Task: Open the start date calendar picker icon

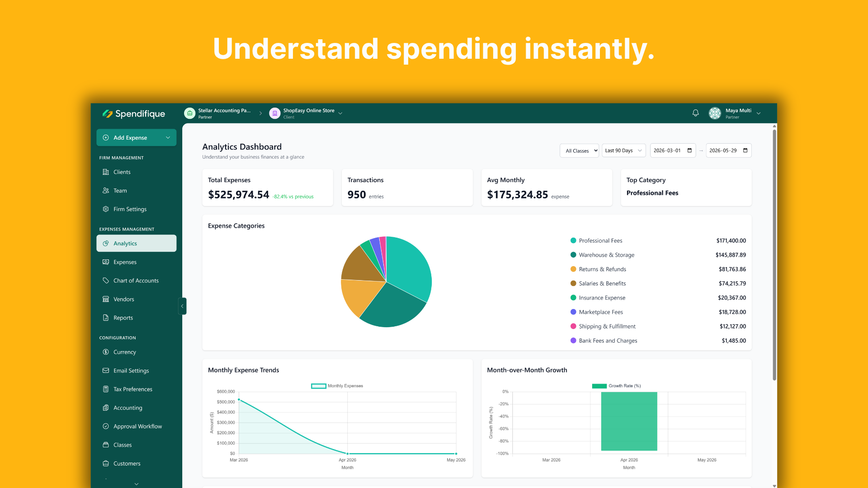Action: coord(689,150)
